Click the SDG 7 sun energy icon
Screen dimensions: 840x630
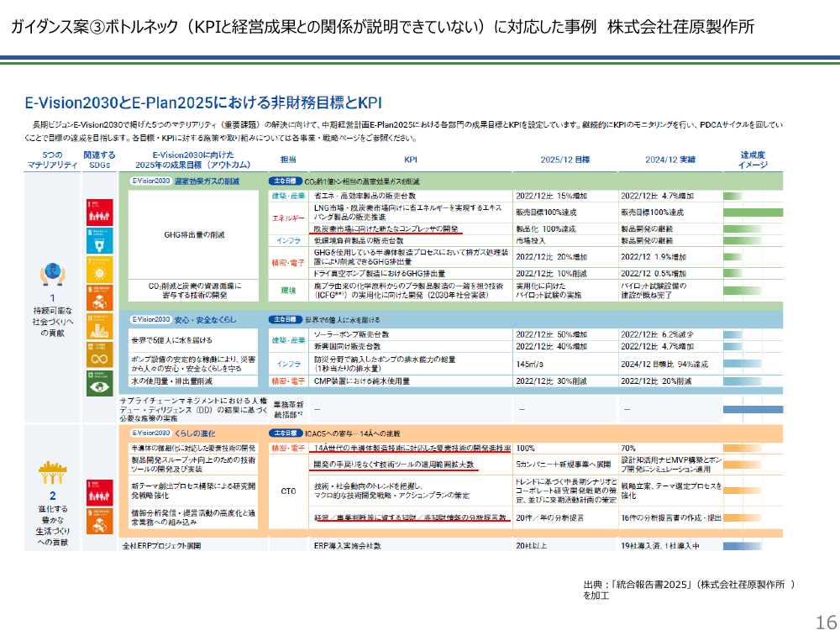tap(100, 270)
